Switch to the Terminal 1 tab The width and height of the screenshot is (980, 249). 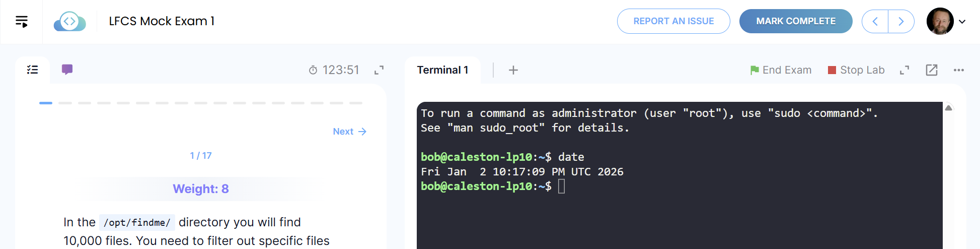(442, 70)
